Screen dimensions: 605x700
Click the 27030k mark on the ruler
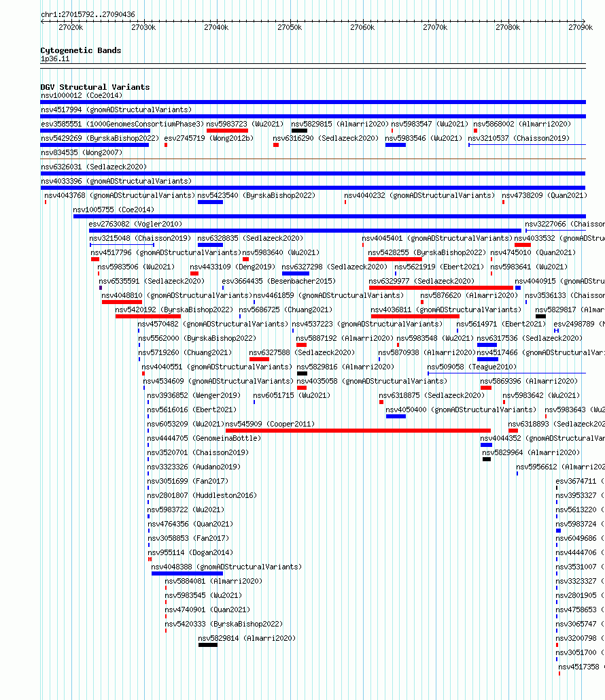click(143, 28)
